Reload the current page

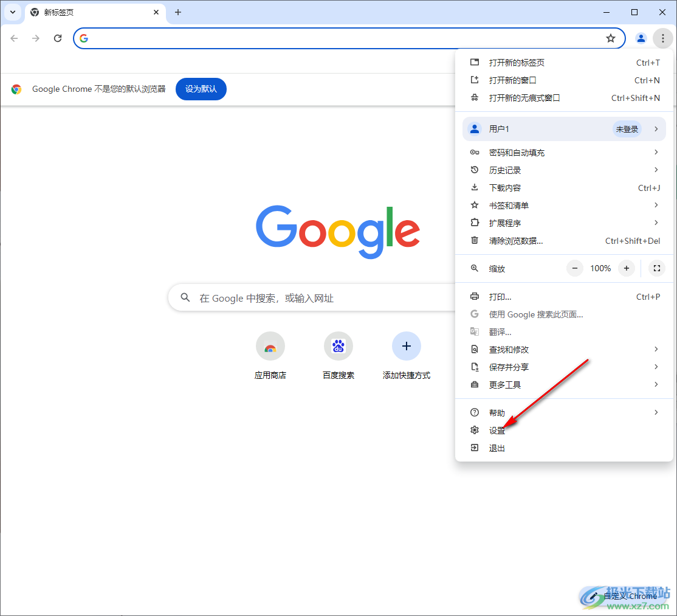tap(58, 38)
